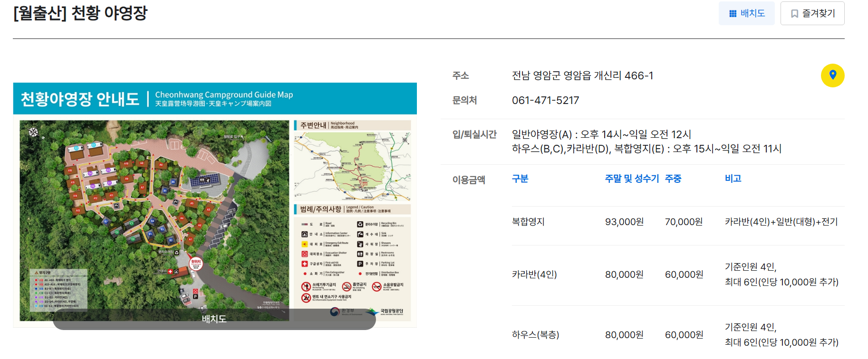Click the 구분 column header
This screenshot has height=359, width=868.
coord(520,179)
